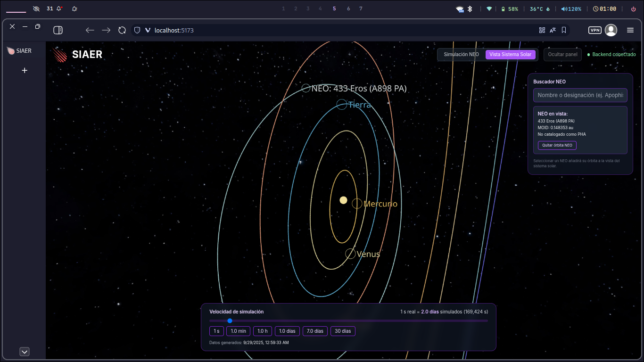
Task: Click the simulation speed slider track
Action: pyautogui.click(x=348, y=321)
